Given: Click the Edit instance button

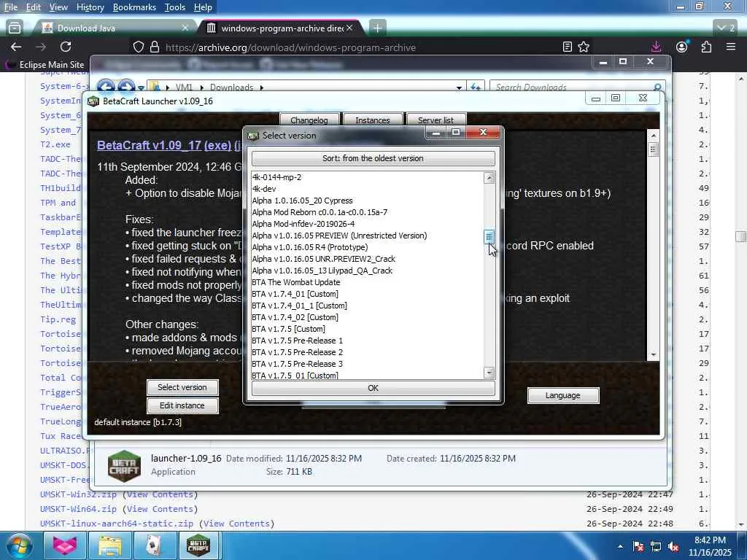Looking at the screenshot, I should (182, 405).
